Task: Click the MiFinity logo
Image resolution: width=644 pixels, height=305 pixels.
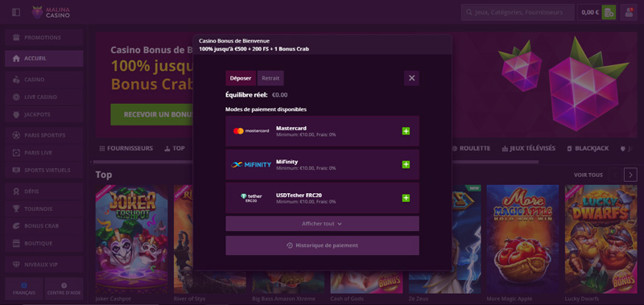Action: point(251,165)
